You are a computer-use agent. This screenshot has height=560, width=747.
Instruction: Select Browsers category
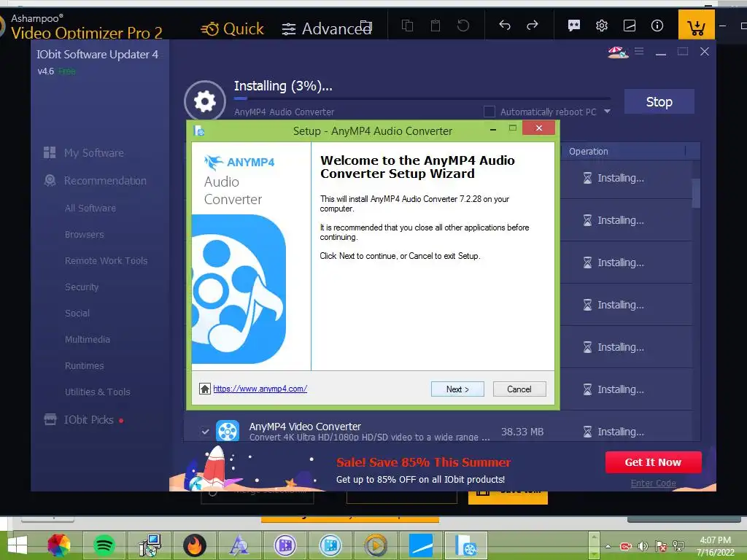pyautogui.click(x=85, y=234)
